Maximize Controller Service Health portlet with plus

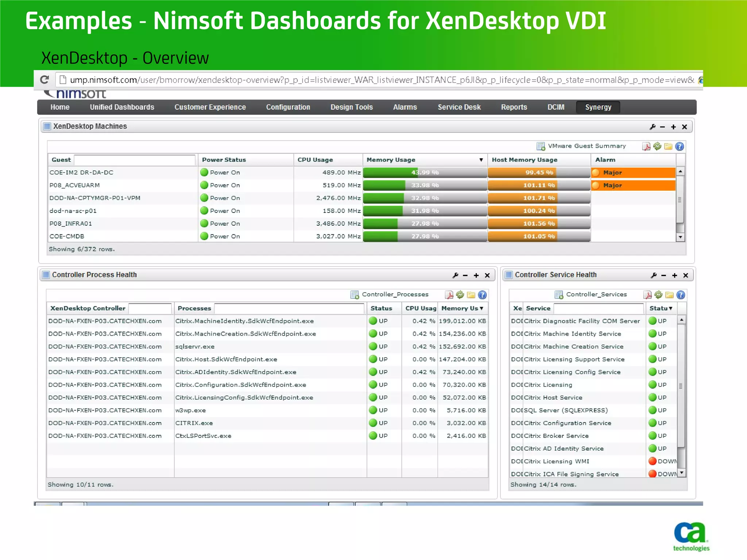[674, 275]
